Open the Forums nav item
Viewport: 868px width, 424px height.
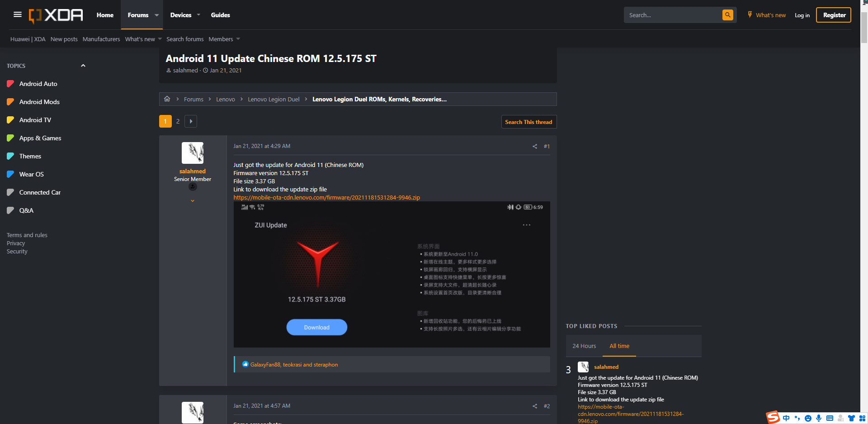pos(138,15)
